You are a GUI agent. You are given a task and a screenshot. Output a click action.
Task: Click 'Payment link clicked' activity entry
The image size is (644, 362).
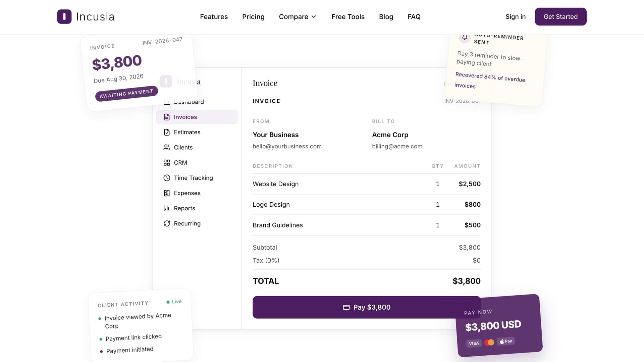pos(133,338)
